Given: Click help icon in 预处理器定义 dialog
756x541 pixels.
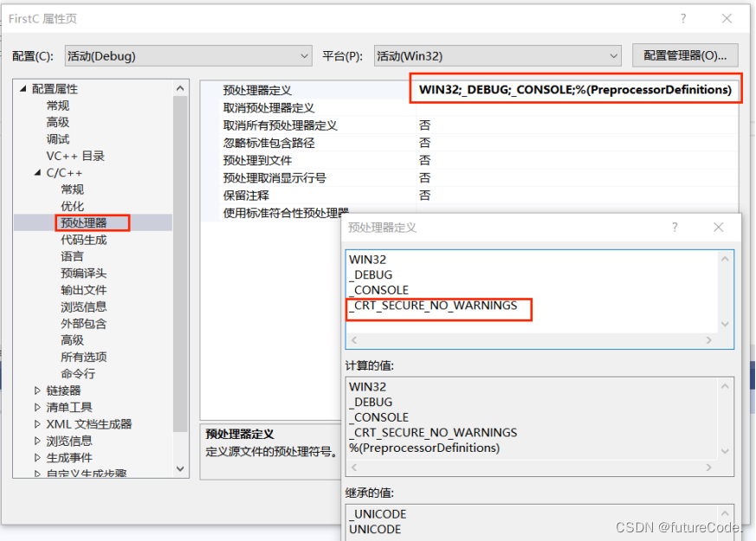Looking at the screenshot, I should pos(675,227).
